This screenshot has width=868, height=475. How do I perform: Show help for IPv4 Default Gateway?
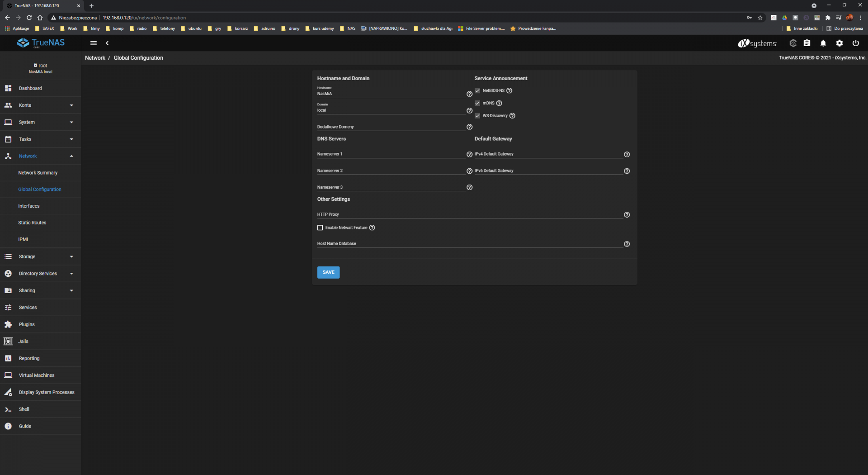pos(627,154)
